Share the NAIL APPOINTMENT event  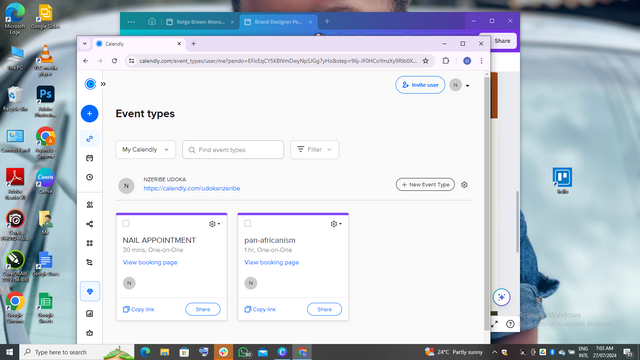click(x=203, y=309)
